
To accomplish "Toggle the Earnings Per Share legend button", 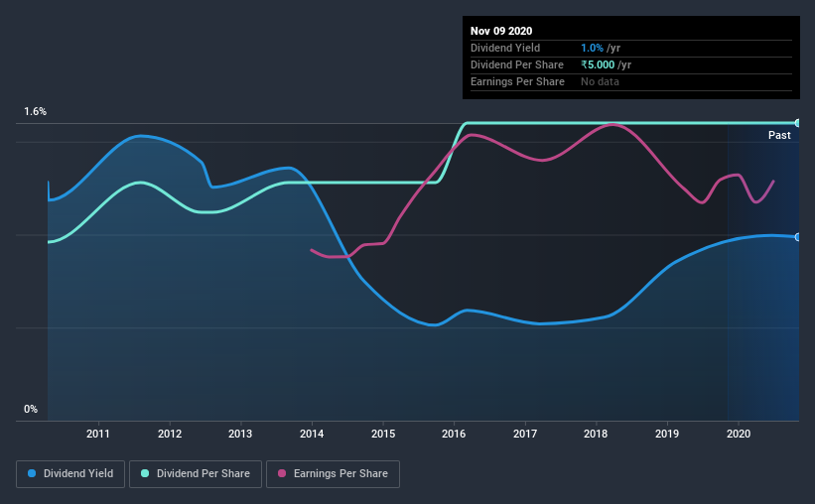I will (x=333, y=474).
